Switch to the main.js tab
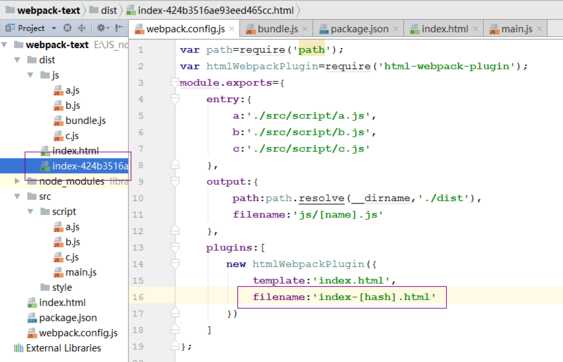The height and width of the screenshot is (362, 563). 517,29
